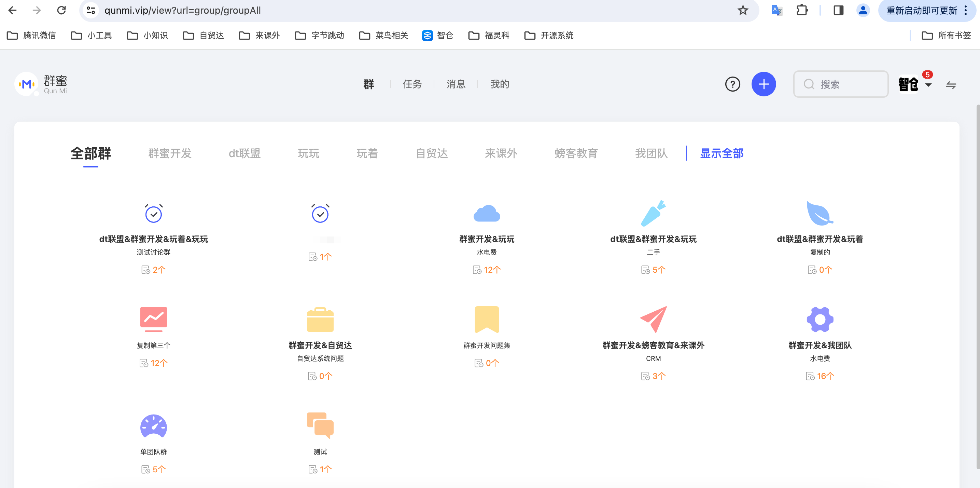The width and height of the screenshot is (980, 488).
Task: Click the 搜索 search input field
Action: tap(841, 84)
